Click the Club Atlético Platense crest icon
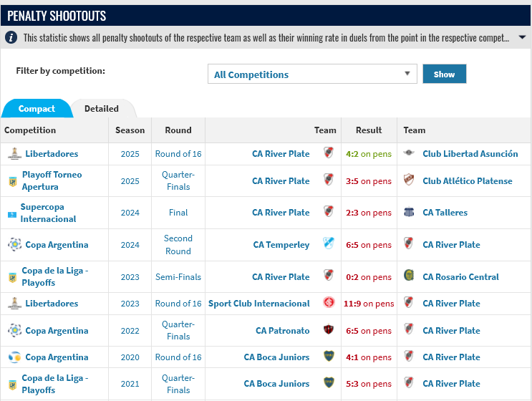The image size is (532, 401). (409, 180)
